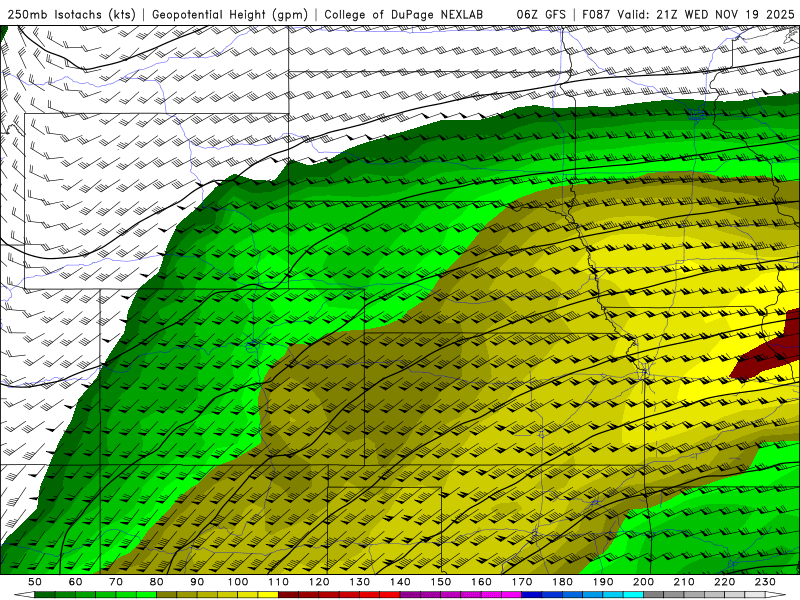
Task: Select the dark green 50–55 kt swatch
Action: coord(45,595)
